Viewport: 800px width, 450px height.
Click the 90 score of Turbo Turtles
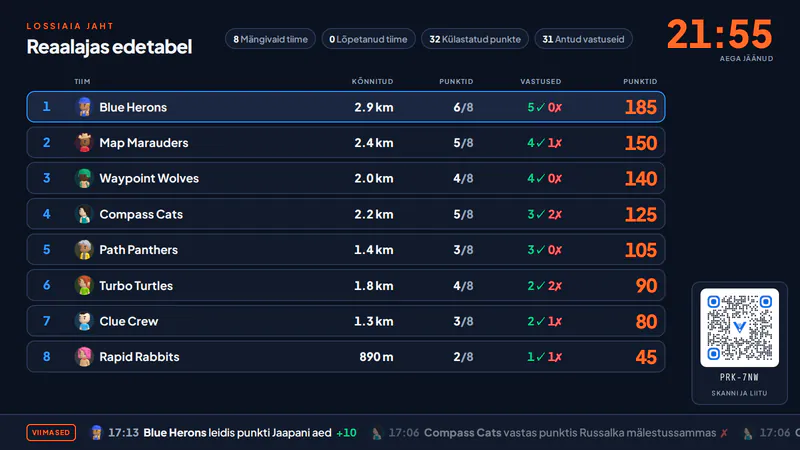point(646,286)
